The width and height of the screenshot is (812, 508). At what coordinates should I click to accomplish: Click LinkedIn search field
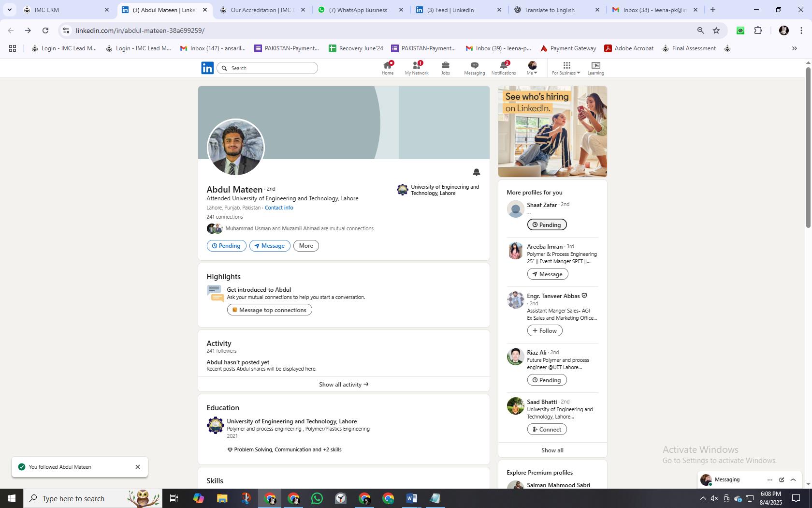click(267, 68)
